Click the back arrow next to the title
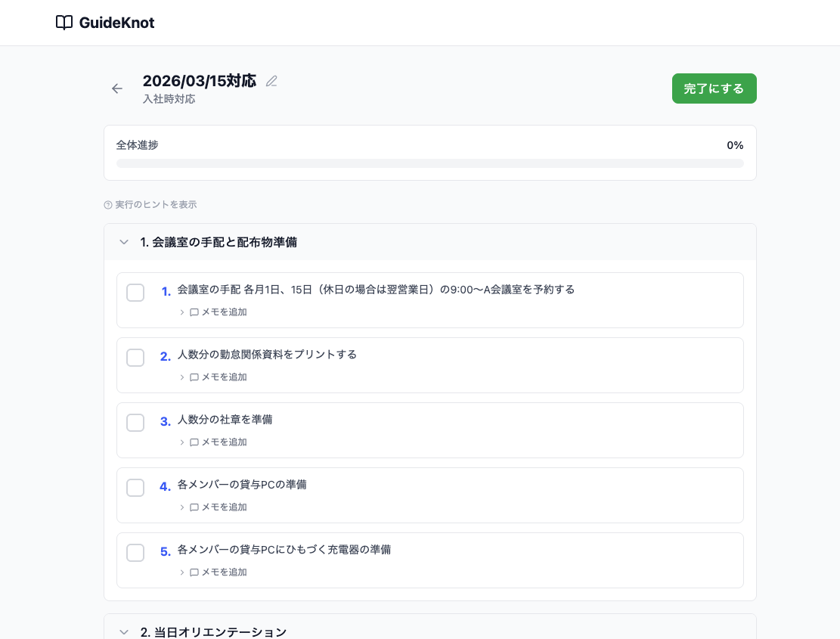 pyautogui.click(x=117, y=88)
